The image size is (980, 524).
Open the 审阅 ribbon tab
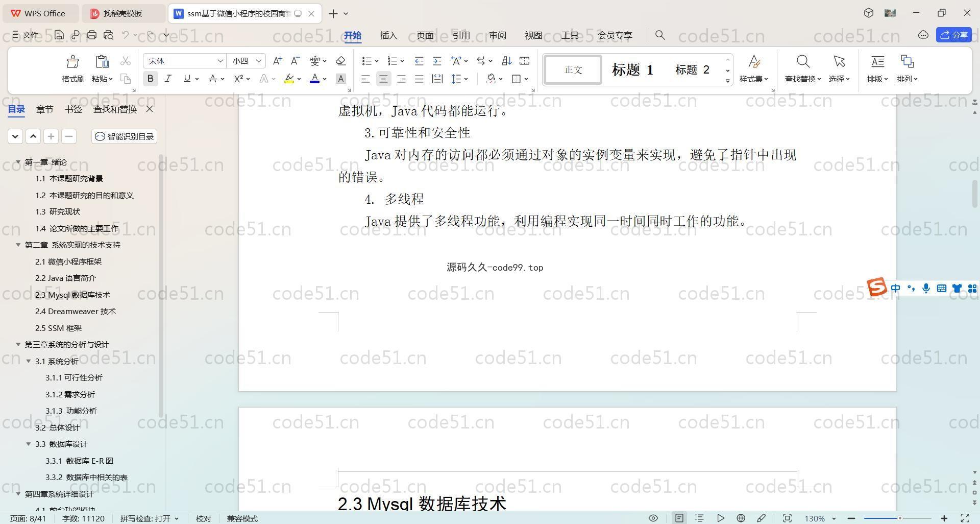(x=497, y=35)
